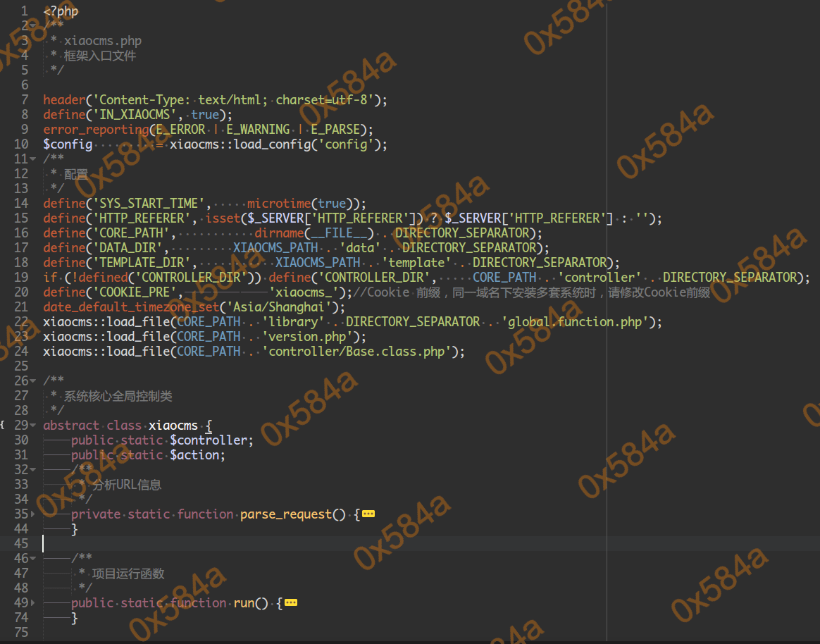
Task: Expand the run function fold arrow at line 49
Action: coord(32,603)
